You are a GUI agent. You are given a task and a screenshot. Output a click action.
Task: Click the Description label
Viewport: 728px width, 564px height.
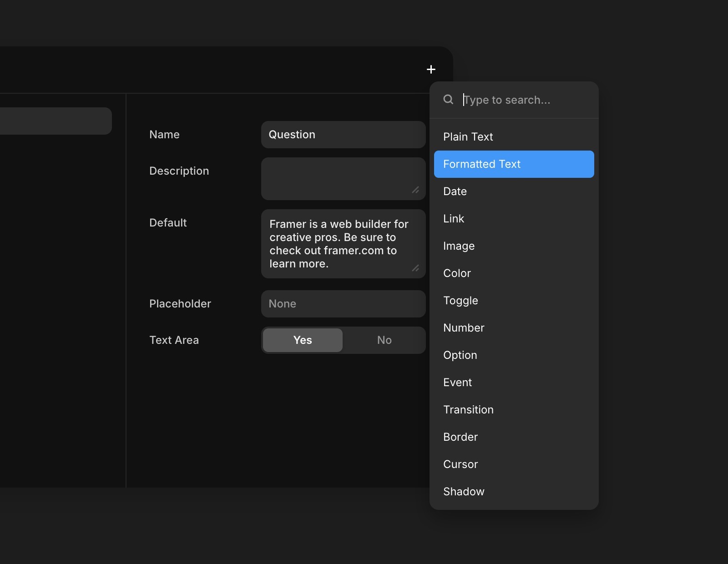pos(179,171)
